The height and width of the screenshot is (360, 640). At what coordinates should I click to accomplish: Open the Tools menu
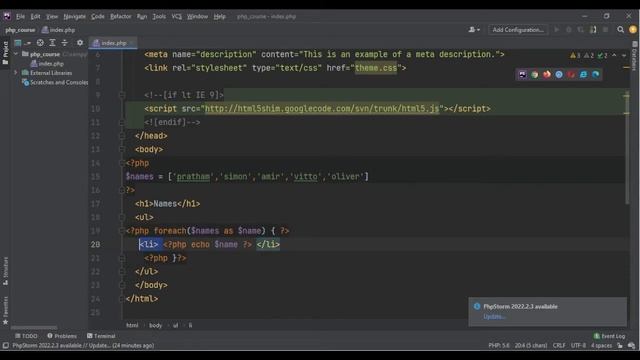[159, 17]
